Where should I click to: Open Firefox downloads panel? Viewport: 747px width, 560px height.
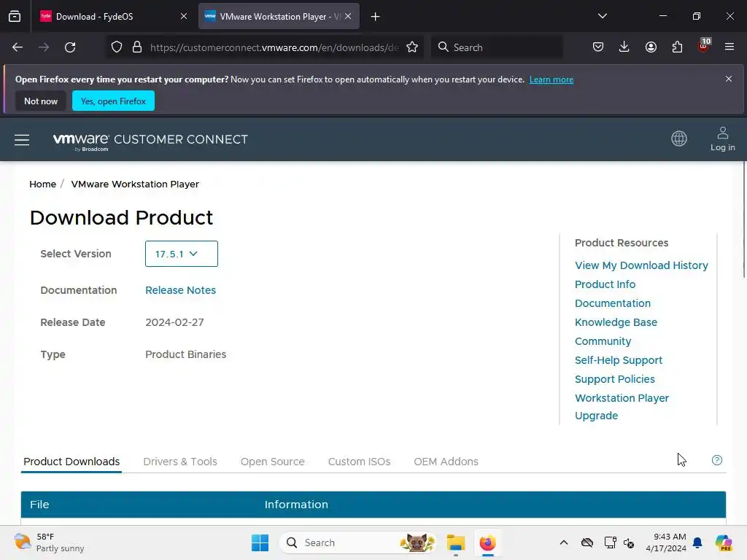coord(624,47)
